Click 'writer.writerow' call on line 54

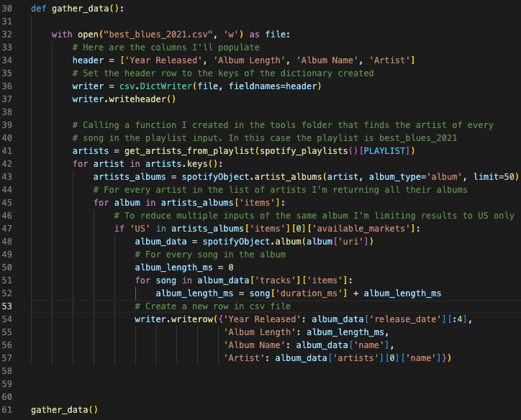[x=173, y=319]
